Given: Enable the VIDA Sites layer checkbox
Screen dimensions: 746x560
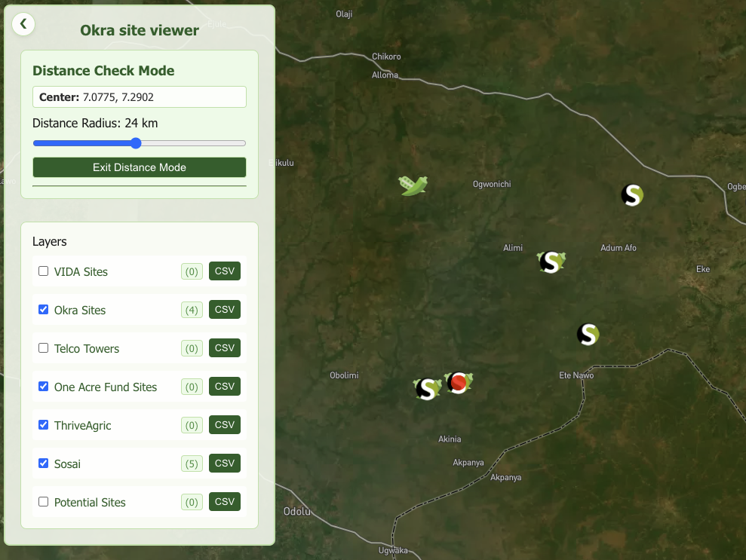Looking at the screenshot, I should pyautogui.click(x=44, y=271).
